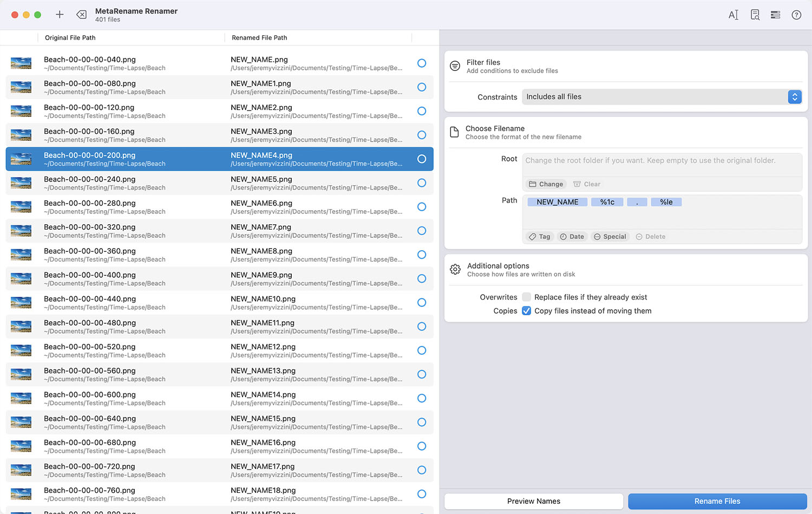812x514 pixels.
Task: Click the Constraints stepper arrows
Action: [x=794, y=96]
